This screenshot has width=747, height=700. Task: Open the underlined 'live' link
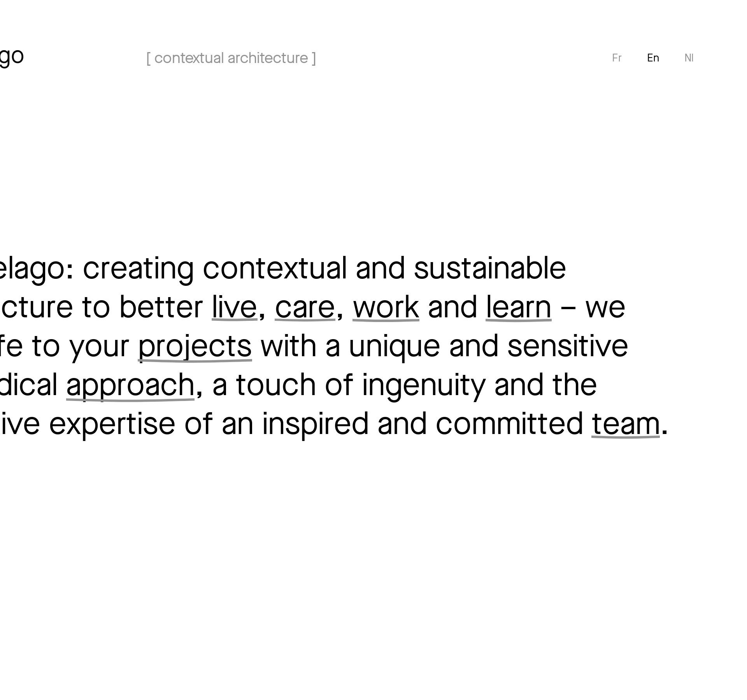pyautogui.click(x=234, y=308)
